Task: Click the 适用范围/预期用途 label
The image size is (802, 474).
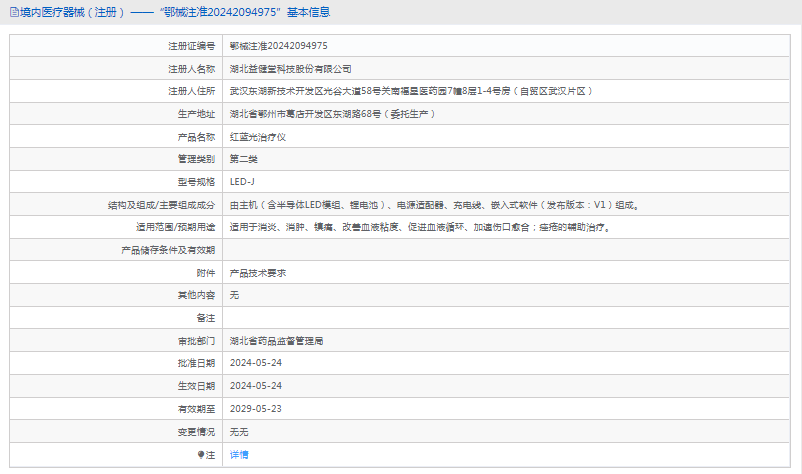Action: tap(175, 227)
